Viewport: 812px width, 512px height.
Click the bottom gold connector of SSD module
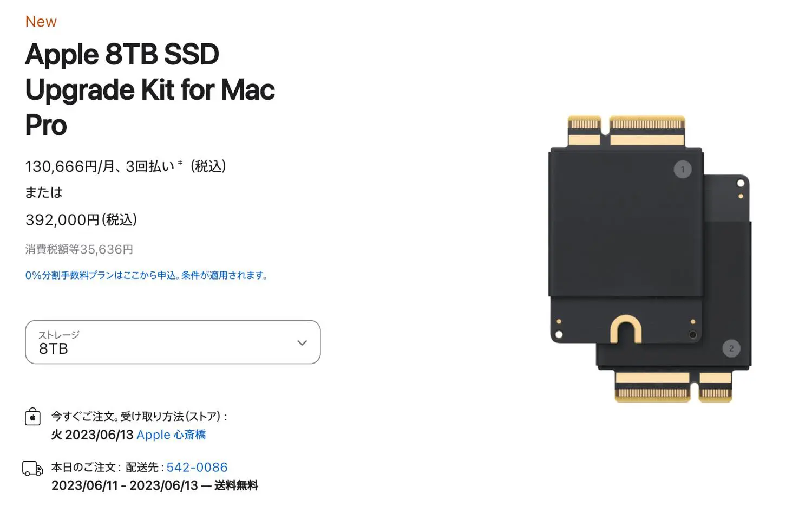point(673,387)
